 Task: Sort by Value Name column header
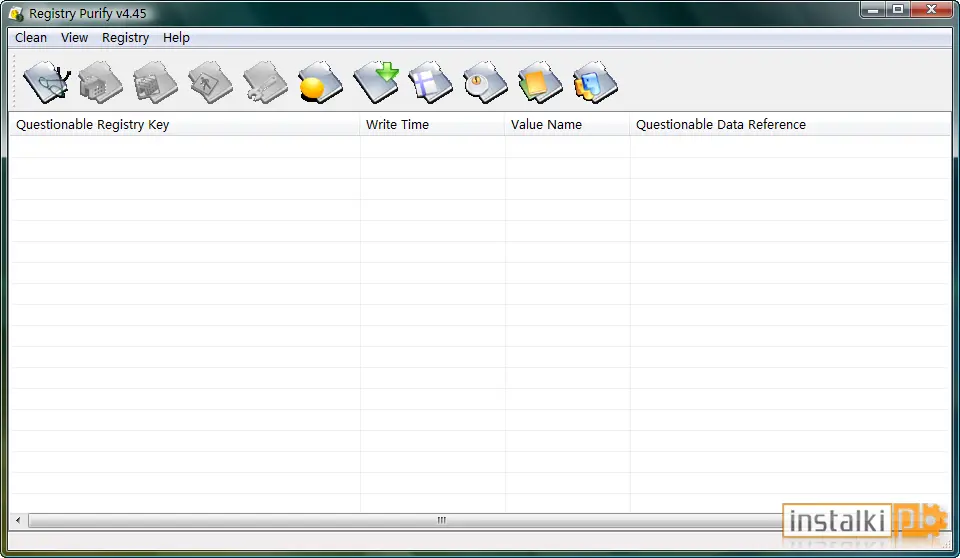click(x=567, y=124)
